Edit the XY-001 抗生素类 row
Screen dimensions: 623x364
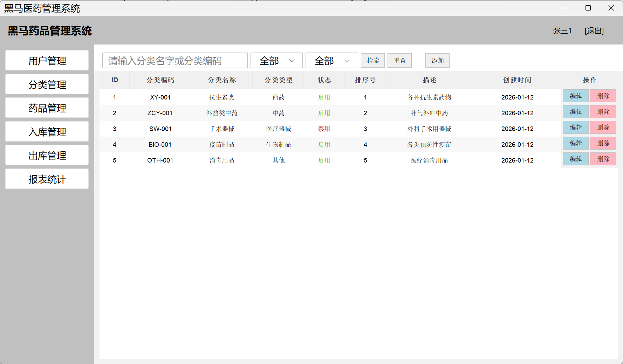click(x=575, y=96)
